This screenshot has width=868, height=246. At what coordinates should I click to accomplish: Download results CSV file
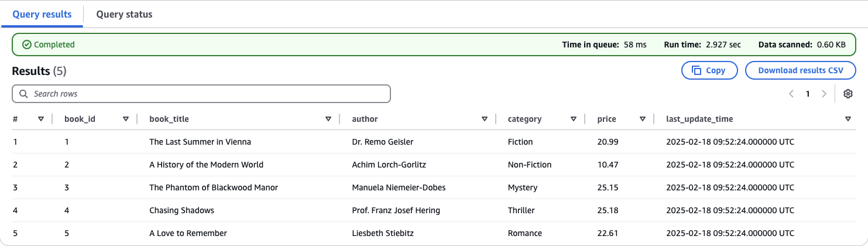pyautogui.click(x=800, y=70)
